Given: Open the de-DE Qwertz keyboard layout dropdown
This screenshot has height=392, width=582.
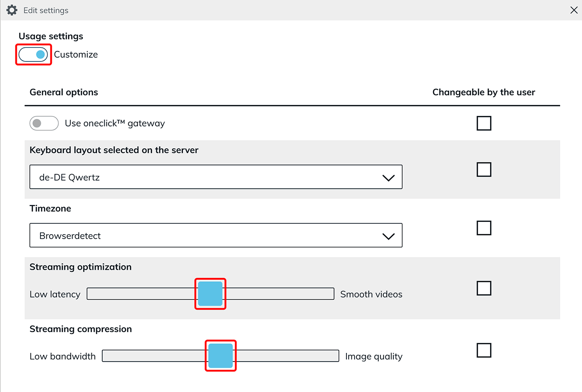Looking at the screenshot, I should [216, 177].
